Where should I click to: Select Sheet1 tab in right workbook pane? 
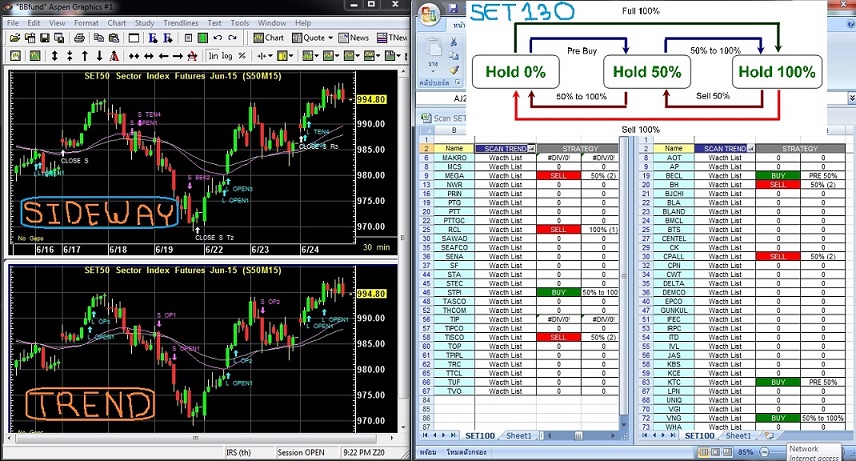[x=738, y=436]
